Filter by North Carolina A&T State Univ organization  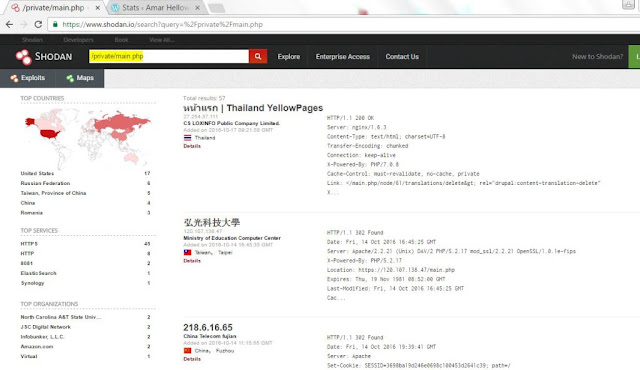[61, 317]
